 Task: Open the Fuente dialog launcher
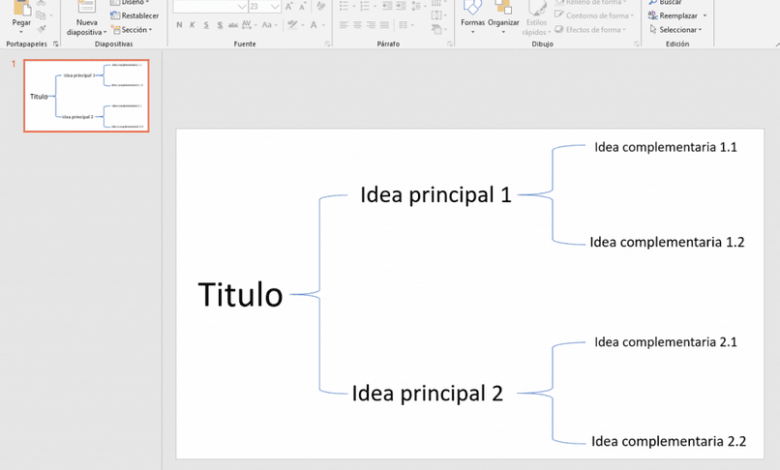tap(327, 44)
